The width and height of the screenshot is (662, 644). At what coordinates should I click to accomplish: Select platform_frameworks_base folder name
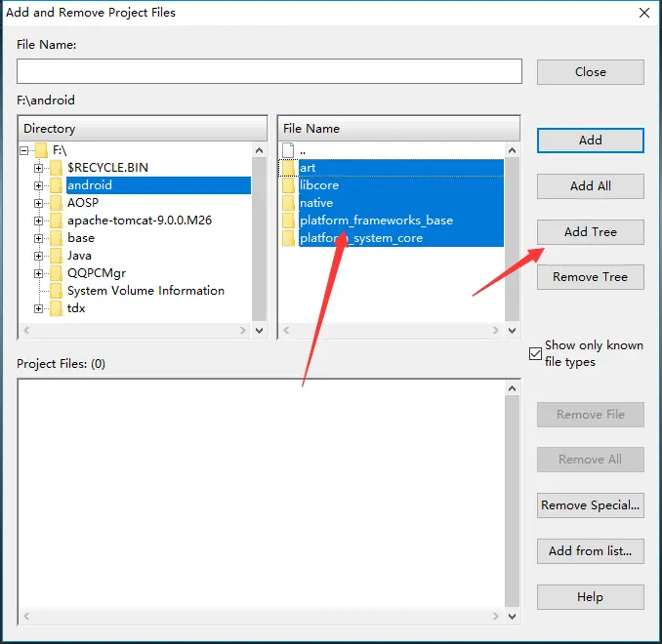(376, 221)
